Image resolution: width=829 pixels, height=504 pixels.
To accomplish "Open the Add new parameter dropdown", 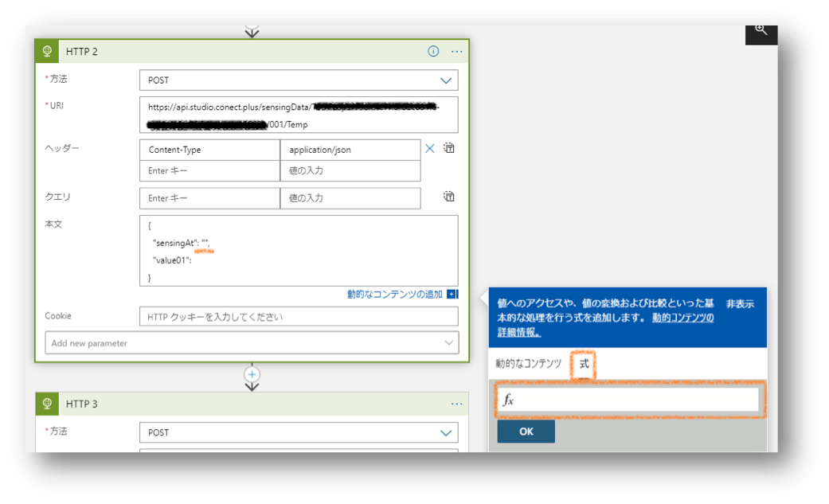I will pos(252,342).
